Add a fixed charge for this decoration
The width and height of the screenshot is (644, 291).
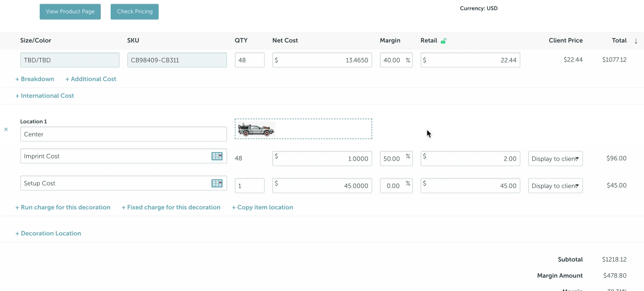point(171,207)
